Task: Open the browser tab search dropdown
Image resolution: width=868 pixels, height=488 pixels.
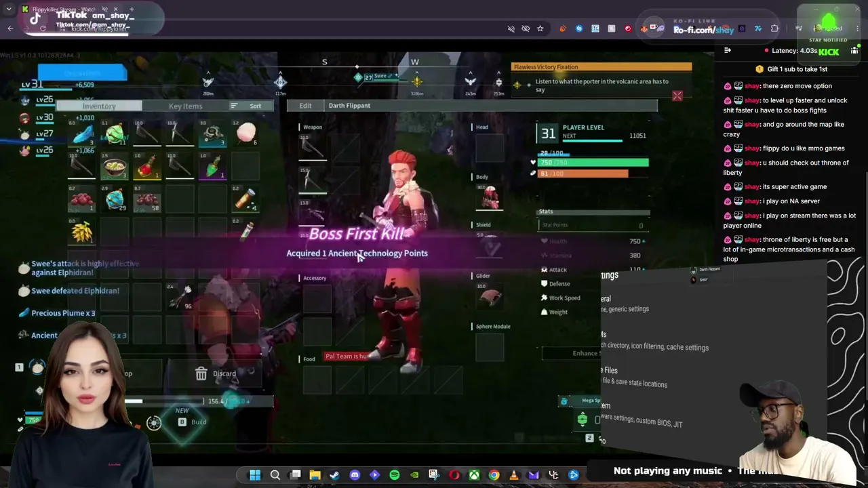Action: pyautogui.click(x=9, y=9)
